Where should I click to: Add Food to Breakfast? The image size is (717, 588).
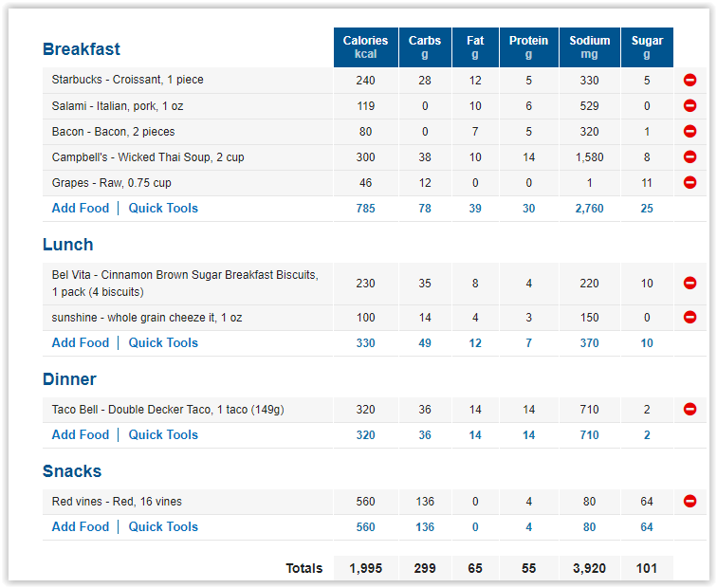pos(81,208)
